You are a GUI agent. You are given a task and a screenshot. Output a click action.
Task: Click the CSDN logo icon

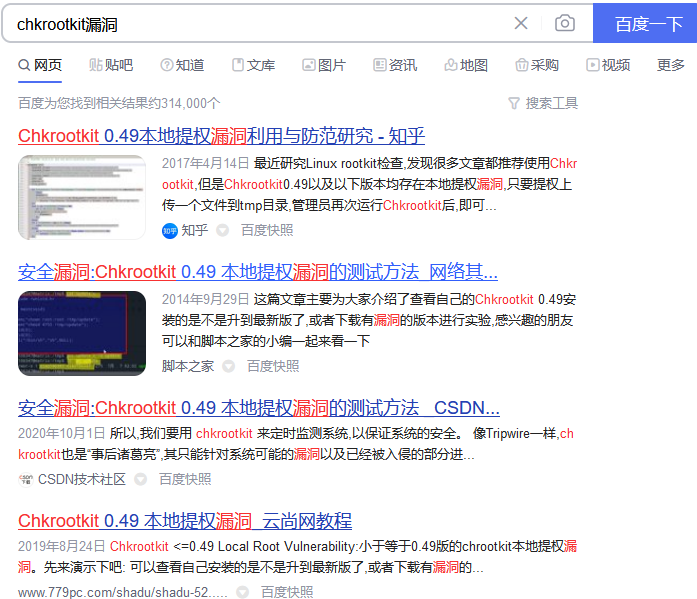pos(26,479)
